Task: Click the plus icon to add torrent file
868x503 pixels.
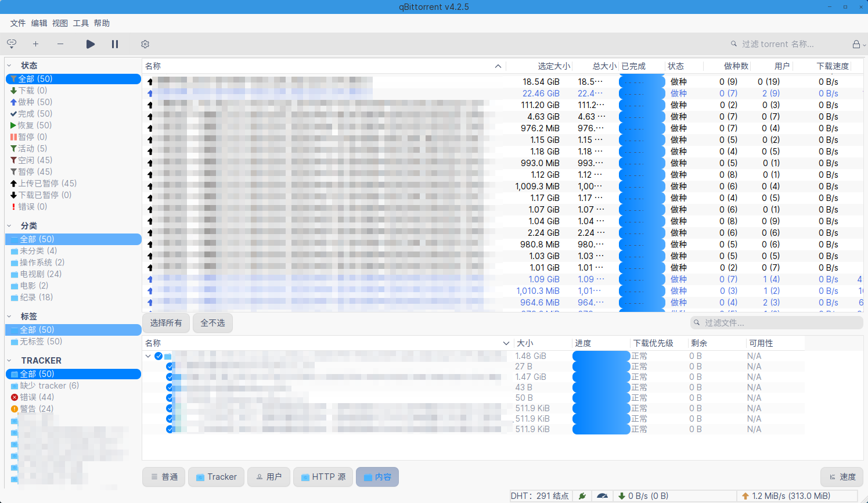Action: (x=35, y=44)
